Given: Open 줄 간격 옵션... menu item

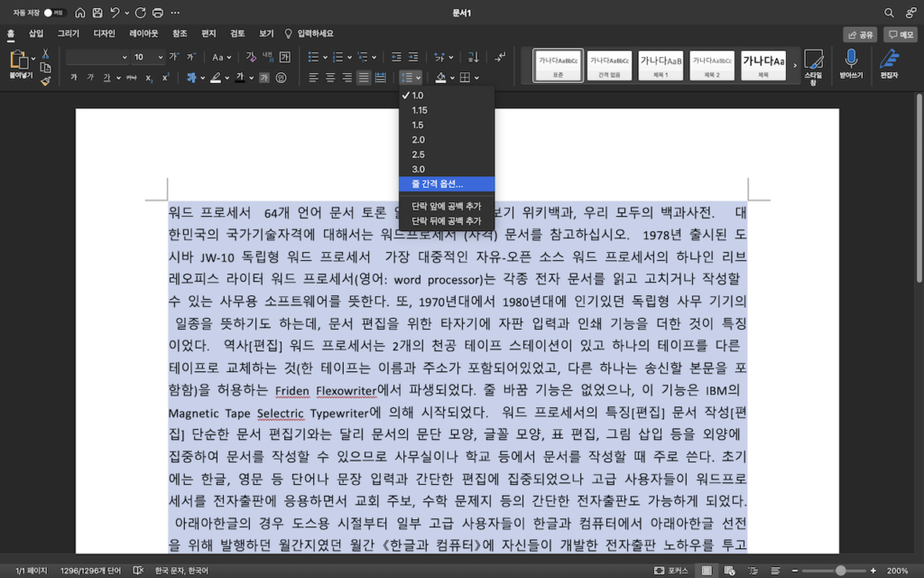Looking at the screenshot, I should [x=446, y=184].
